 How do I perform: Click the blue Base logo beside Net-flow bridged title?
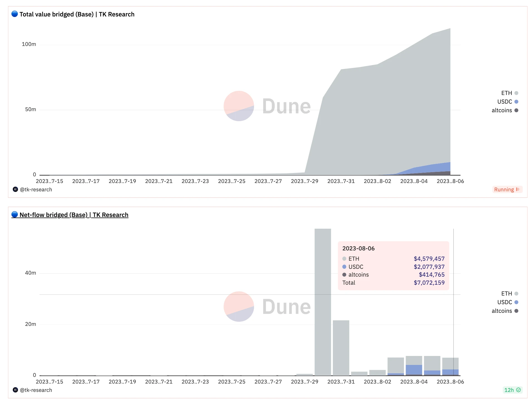tap(15, 214)
